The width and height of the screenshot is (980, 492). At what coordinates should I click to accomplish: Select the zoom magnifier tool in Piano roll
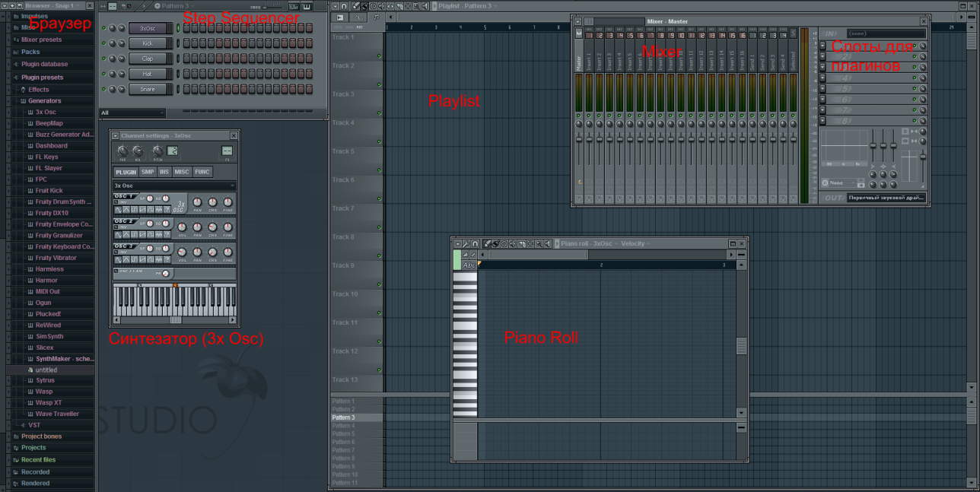coord(539,243)
